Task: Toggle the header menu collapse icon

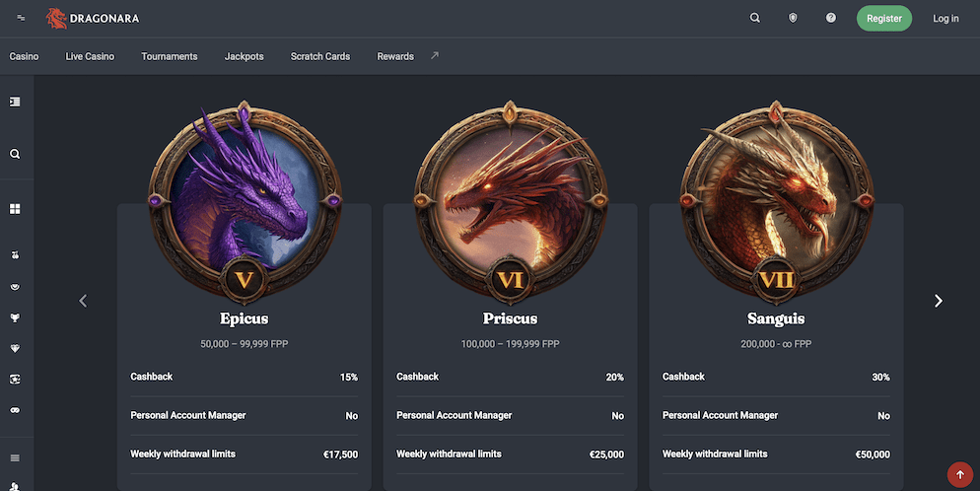Action: coord(22,18)
